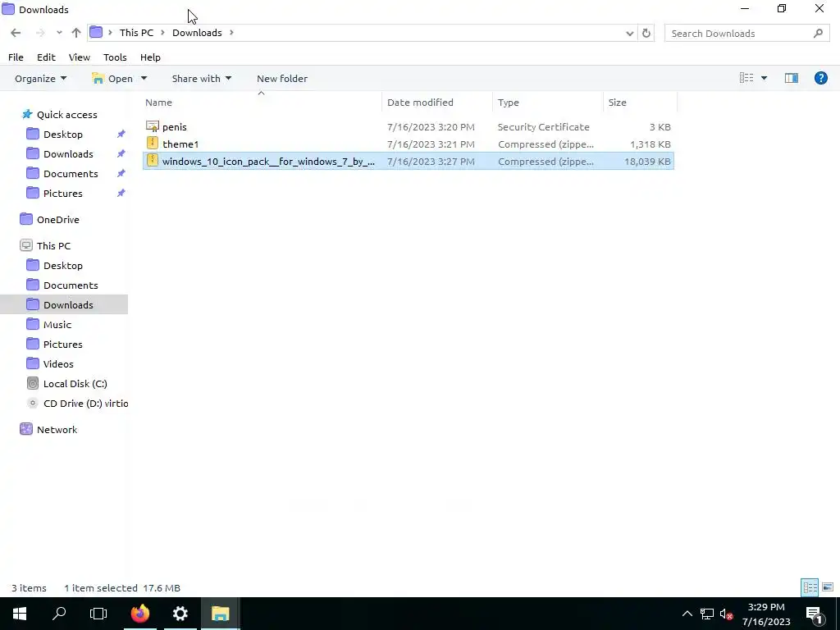Select This PC in navigation pane

click(53, 246)
